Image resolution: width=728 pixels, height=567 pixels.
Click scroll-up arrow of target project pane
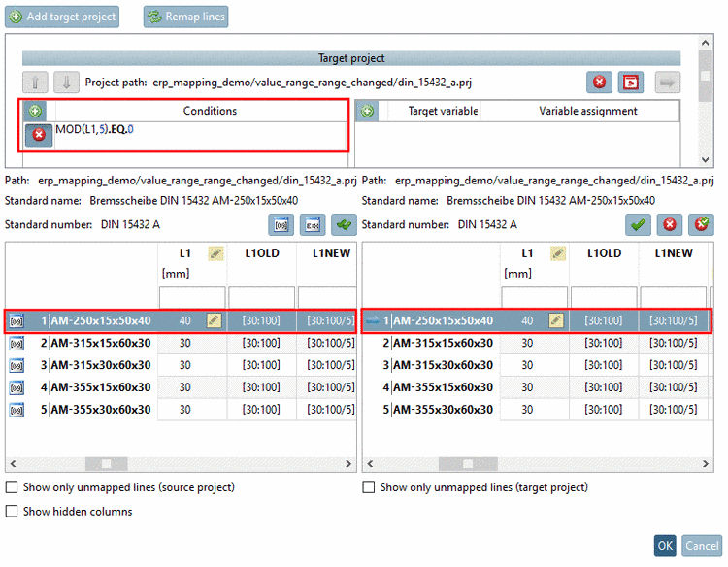706,43
